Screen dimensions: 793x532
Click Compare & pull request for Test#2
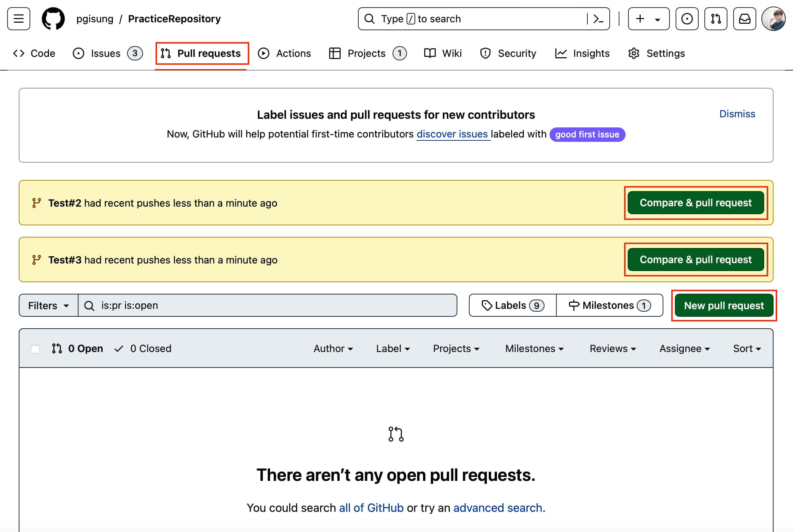point(695,202)
